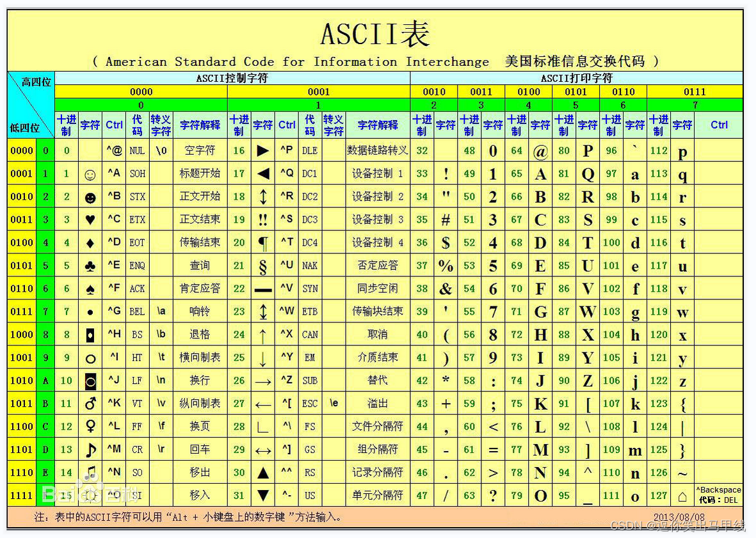Click the "文件分隔符" description cell

[378, 426]
